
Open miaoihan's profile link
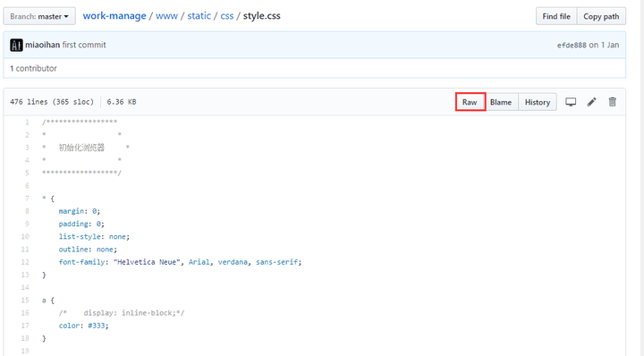(43, 45)
